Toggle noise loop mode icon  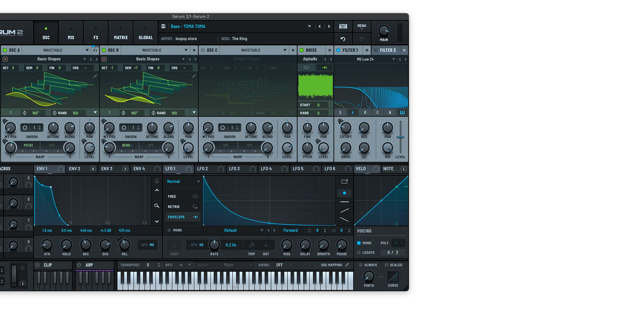coord(306,67)
